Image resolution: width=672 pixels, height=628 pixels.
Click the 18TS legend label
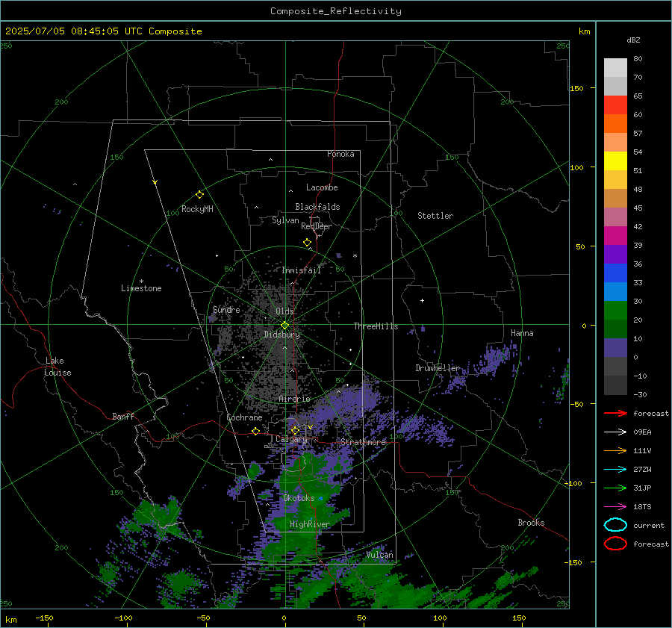point(642,507)
